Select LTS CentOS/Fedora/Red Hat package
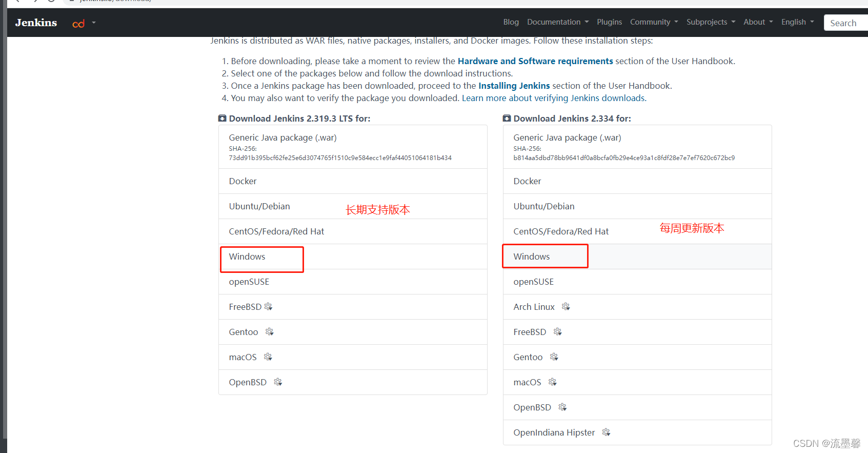The image size is (868, 453). (353, 231)
